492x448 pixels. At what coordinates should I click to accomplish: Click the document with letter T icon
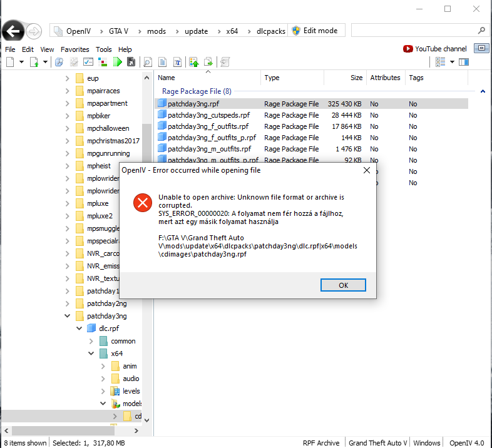[178, 62]
